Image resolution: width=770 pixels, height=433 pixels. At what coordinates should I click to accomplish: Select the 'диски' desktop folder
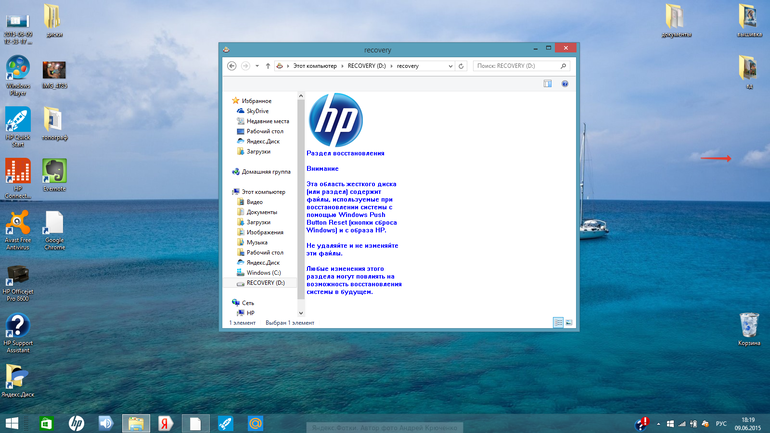point(54,21)
